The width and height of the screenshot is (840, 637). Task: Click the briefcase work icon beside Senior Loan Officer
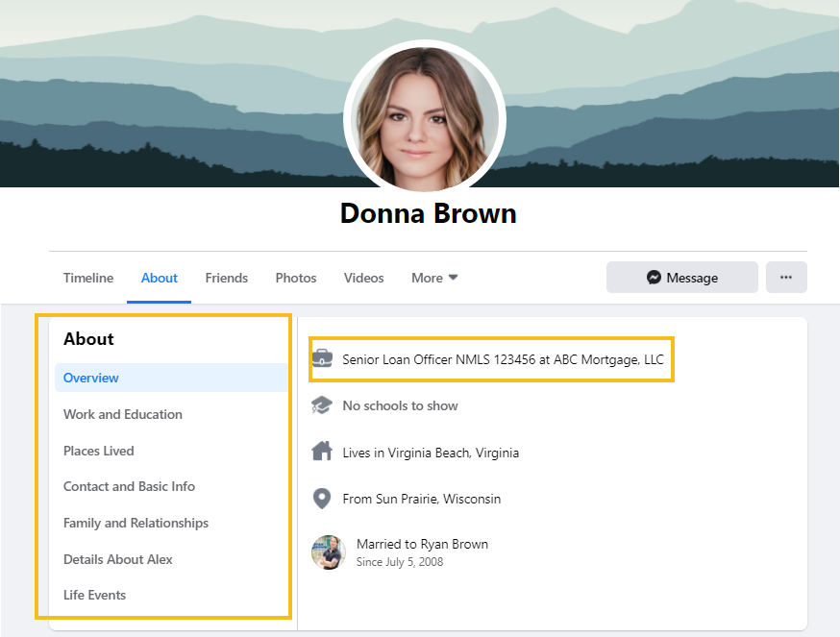(324, 358)
